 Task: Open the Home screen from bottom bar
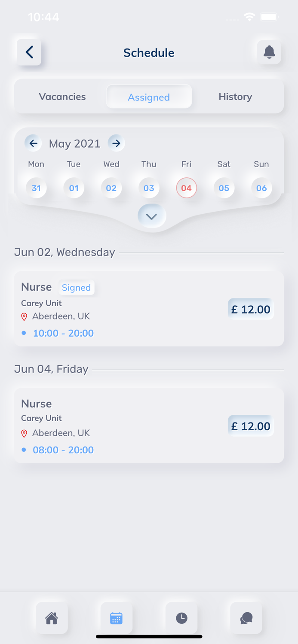[52, 618]
